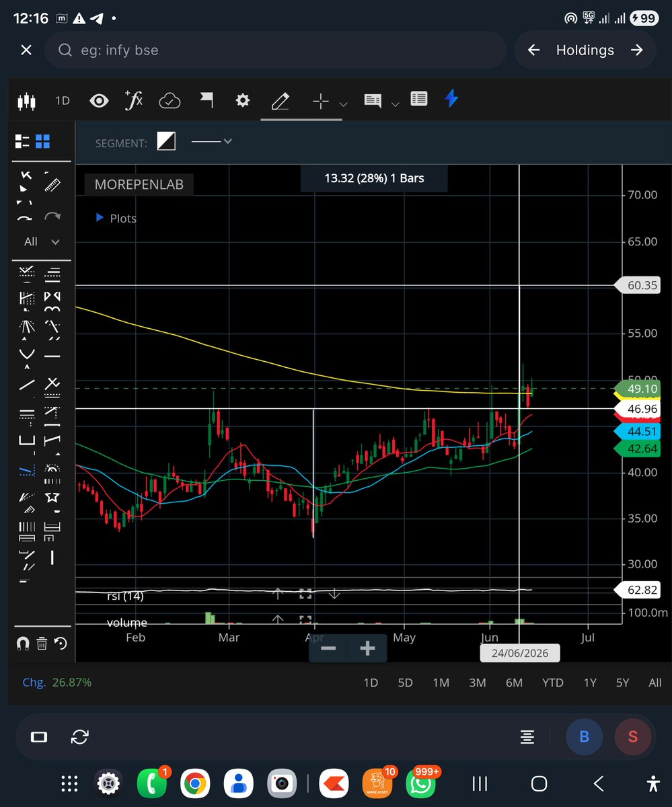Select the 6M range tab

tap(514, 683)
